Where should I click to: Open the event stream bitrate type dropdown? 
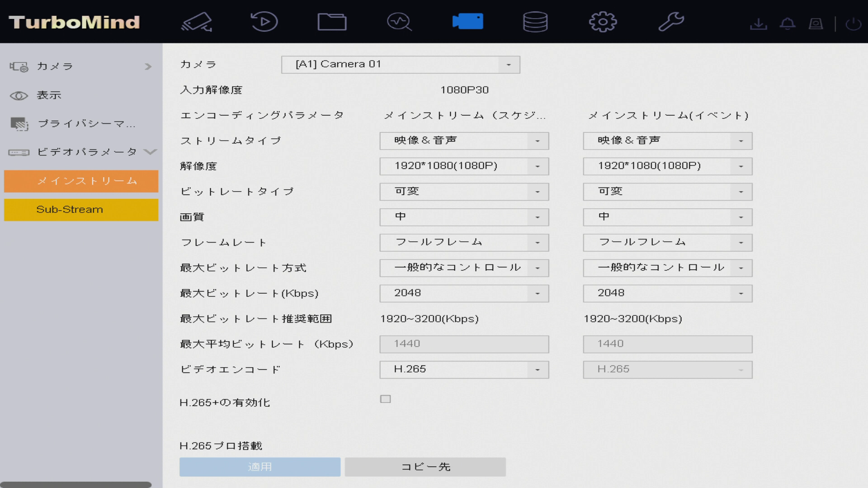coord(668,192)
